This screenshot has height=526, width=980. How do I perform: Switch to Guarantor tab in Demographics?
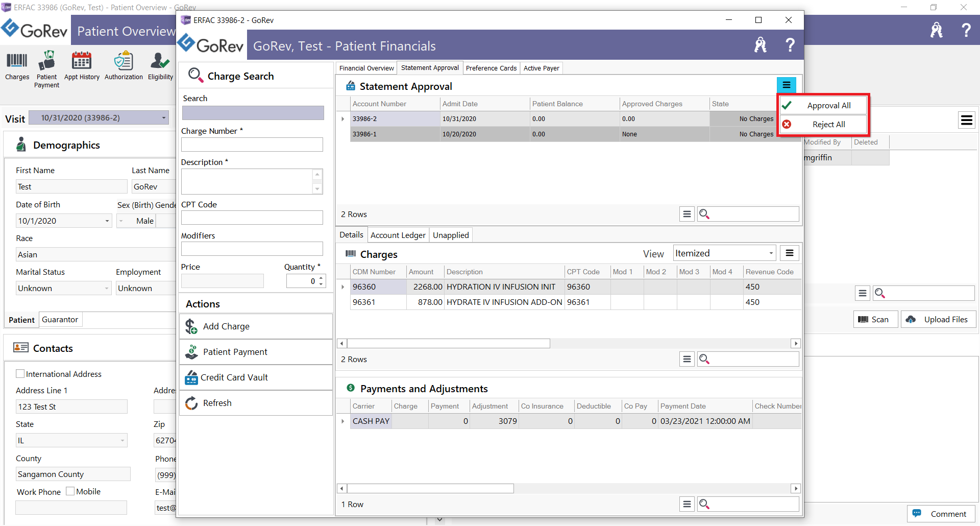tap(60, 320)
